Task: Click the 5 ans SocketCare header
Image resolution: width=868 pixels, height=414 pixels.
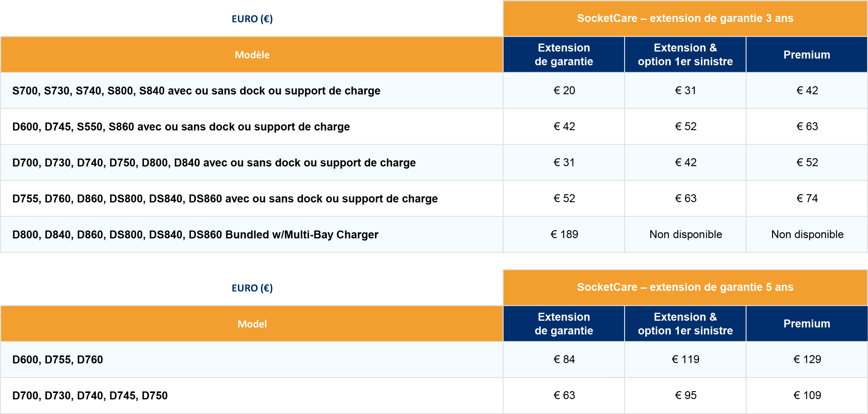Action: pyautogui.click(x=685, y=287)
